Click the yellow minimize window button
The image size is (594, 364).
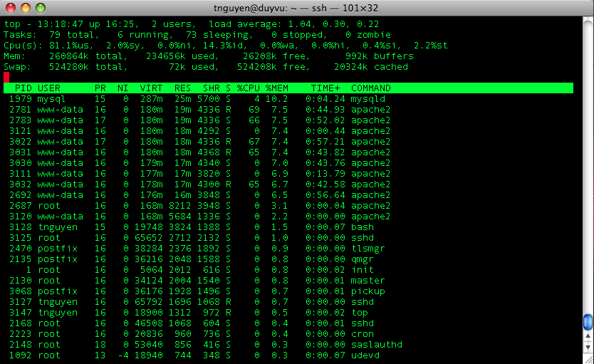click(x=26, y=8)
